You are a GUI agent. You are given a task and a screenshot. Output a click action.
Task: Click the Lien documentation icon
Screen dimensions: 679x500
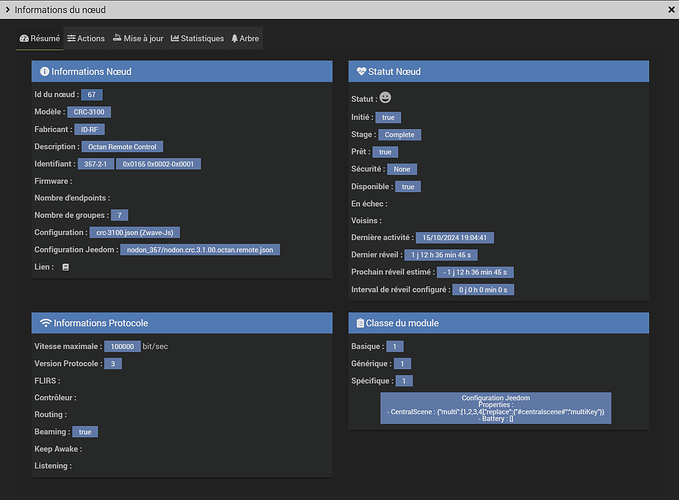(x=66, y=268)
